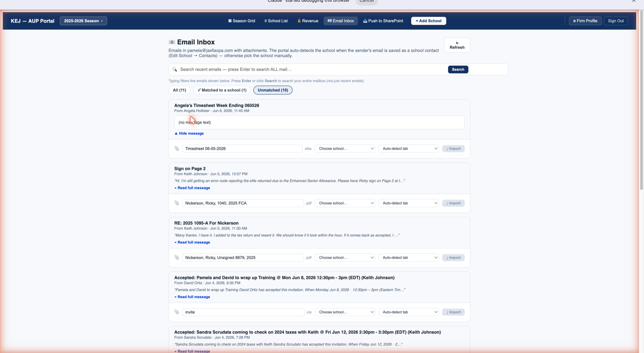Viewport: 644px width, 353px height.
Task: Click the magnifier icon in search box
Action: (175, 69)
